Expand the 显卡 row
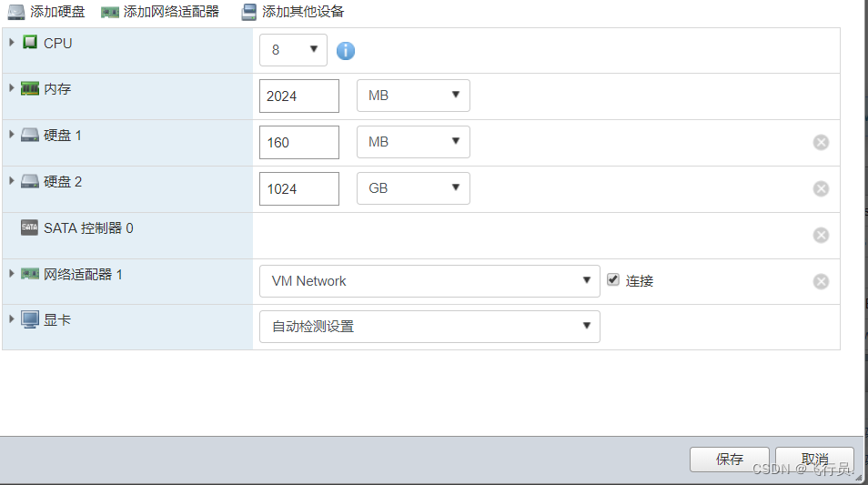Image resolution: width=868 pixels, height=485 pixels. (x=11, y=318)
